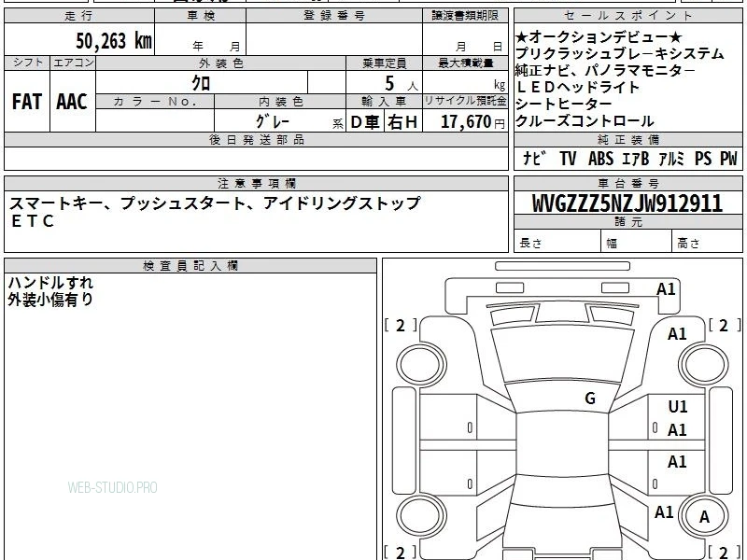Click the 純正ナビ、パノラマモニター line
The width and height of the screenshot is (747, 560).
605,71
